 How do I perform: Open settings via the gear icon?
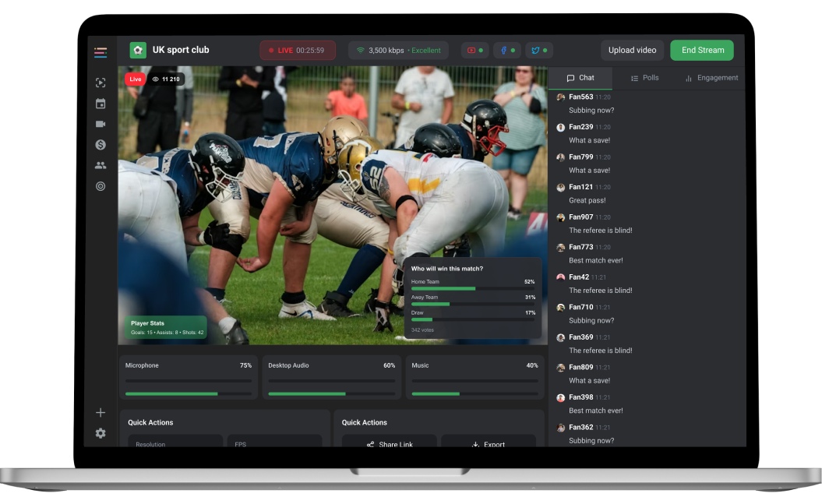(x=100, y=433)
